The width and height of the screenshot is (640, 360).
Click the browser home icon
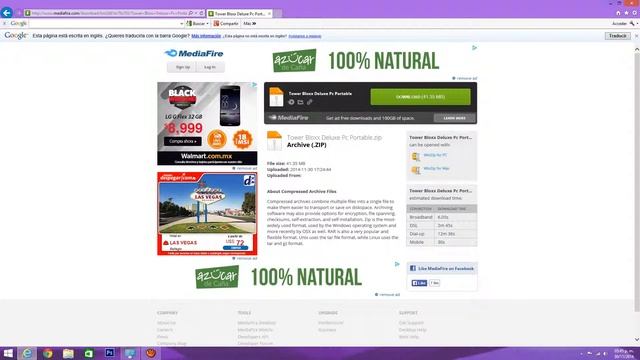[x=618, y=13]
